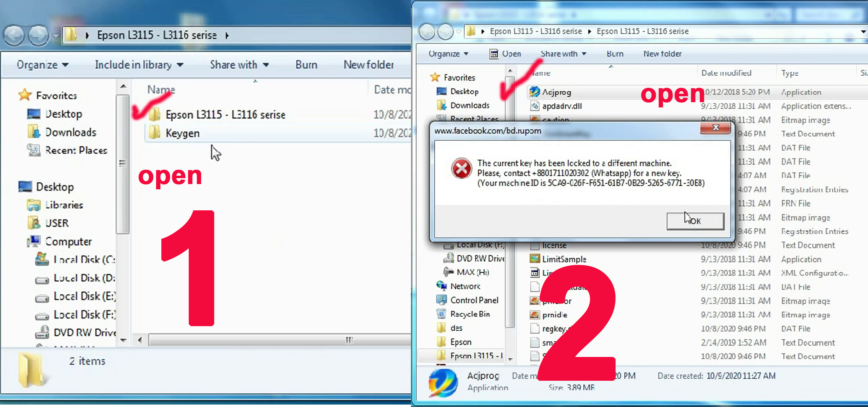This screenshot has height=407, width=868.
Task: Select Desktop in right window Favorites
Action: coord(458,91)
